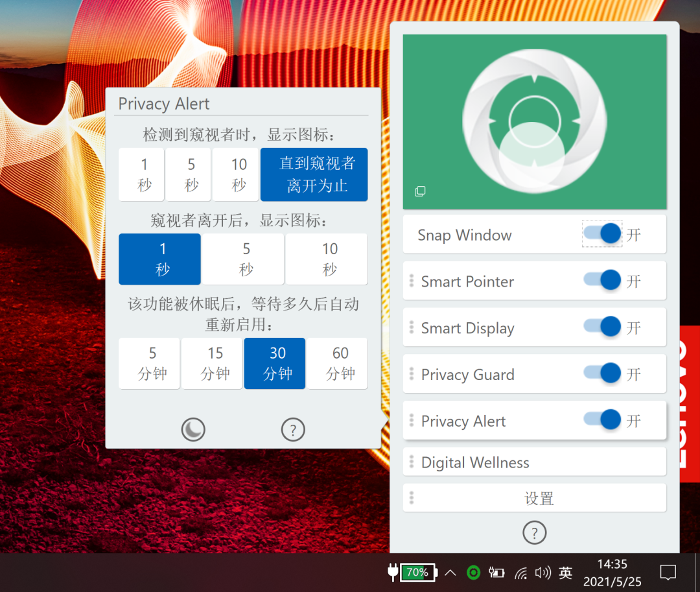Screen dimensions: 700x592
Task: Click the green circular tray icon
Action: (x=474, y=573)
